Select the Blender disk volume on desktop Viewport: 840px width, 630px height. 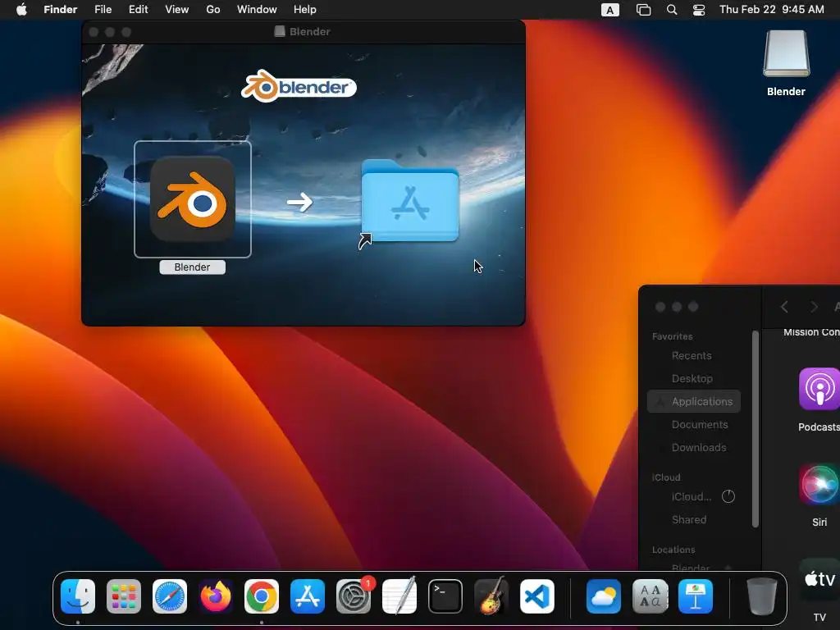point(786,53)
